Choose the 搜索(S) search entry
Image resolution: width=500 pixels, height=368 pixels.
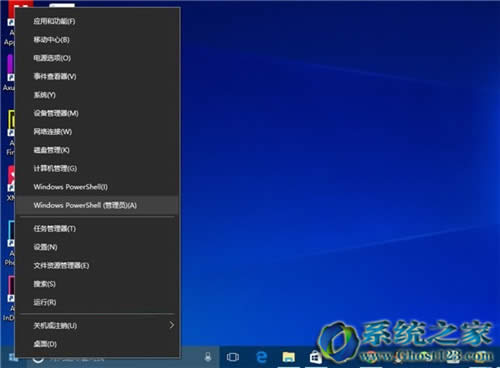pos(97,284)
